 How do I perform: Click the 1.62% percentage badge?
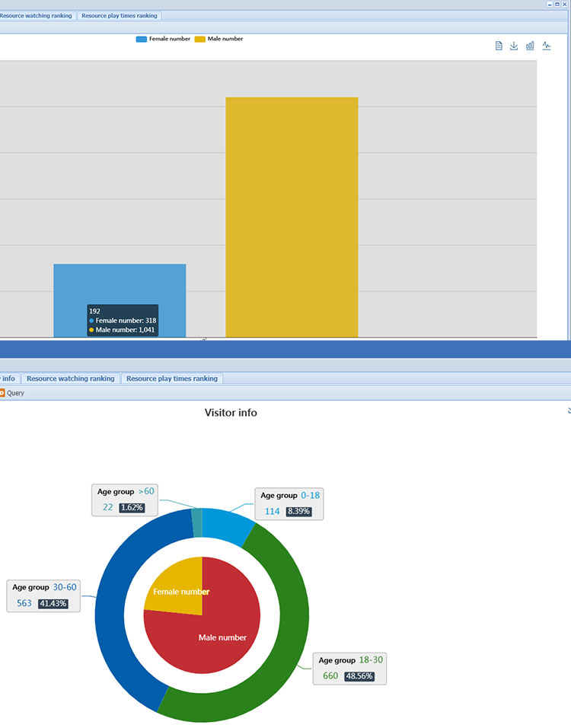pos(132,507)
